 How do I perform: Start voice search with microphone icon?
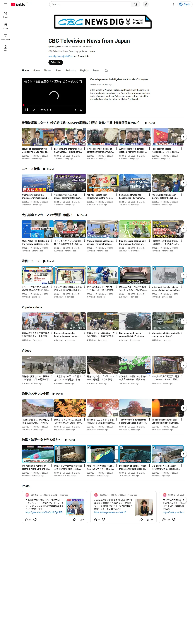(x=145, y=4)
